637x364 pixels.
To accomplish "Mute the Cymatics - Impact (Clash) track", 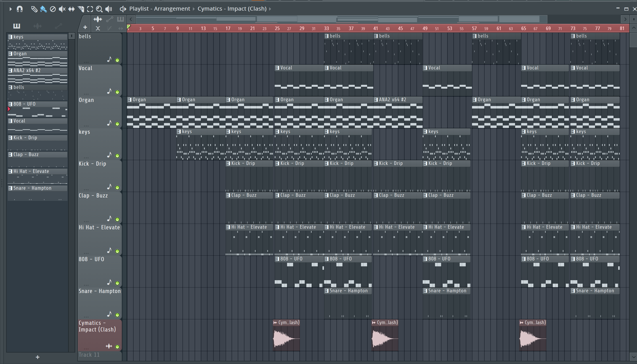I will pyautogui.click(x=117, y=347).
